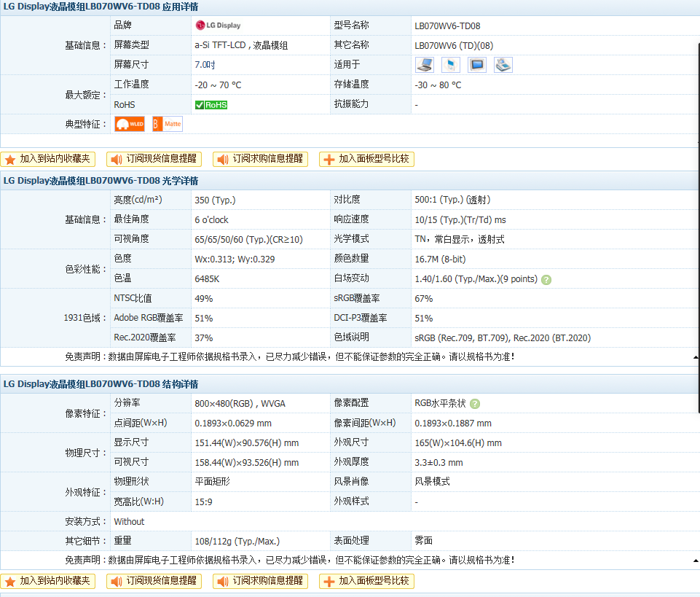700x597 pixels.
Task: Collapse arrow beside 结构详情 disclaimer row
Action: tap(696, 561)
